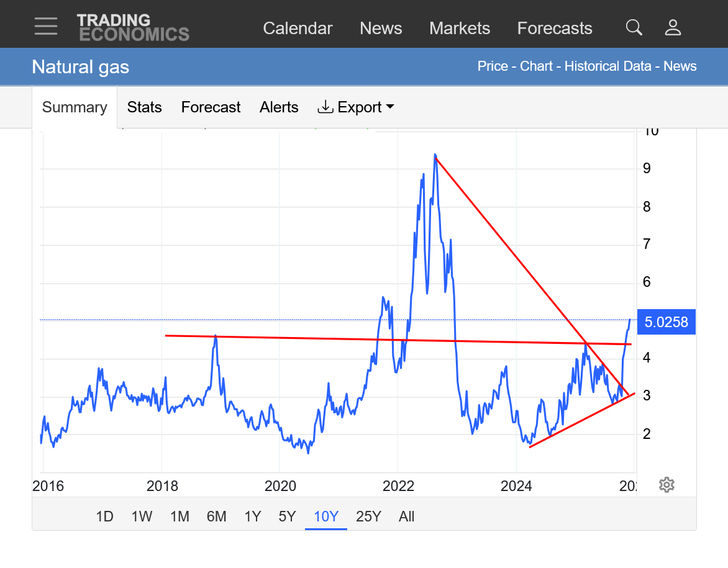Viewport: 728px width, 568px height.
Task: Click the 5.0258 current price label
Action: pyautogui.click(x=666, y=322)
